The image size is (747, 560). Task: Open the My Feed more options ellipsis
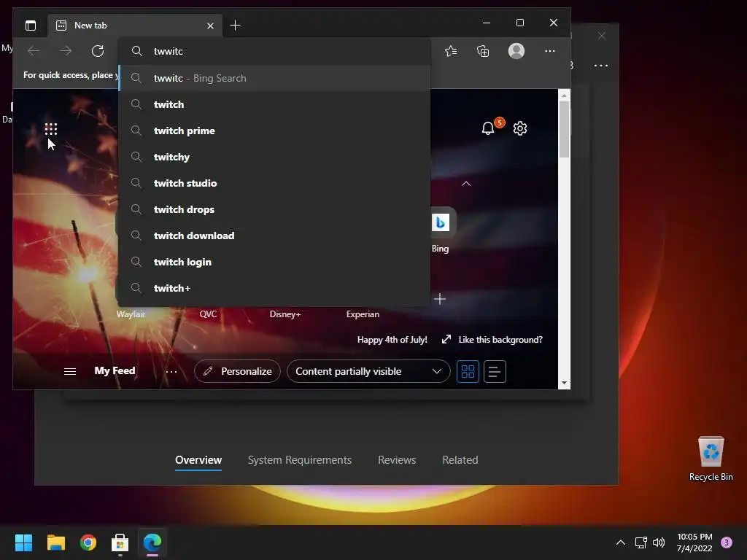pos(171,371)
